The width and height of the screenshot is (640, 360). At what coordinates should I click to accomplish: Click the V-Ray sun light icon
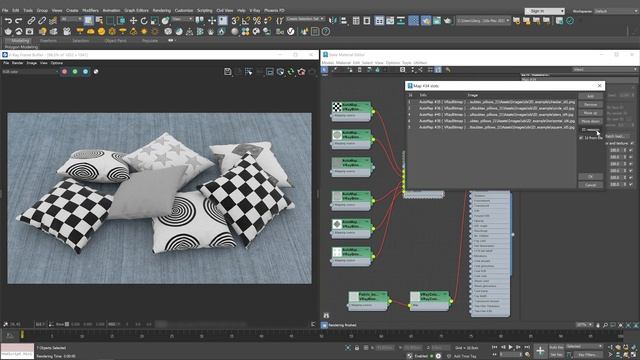coord(144,31)
